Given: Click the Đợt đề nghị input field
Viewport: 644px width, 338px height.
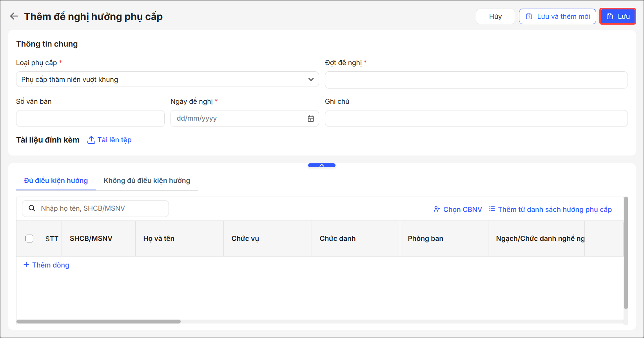Looking at the screenshot, I should click(476, 80).
